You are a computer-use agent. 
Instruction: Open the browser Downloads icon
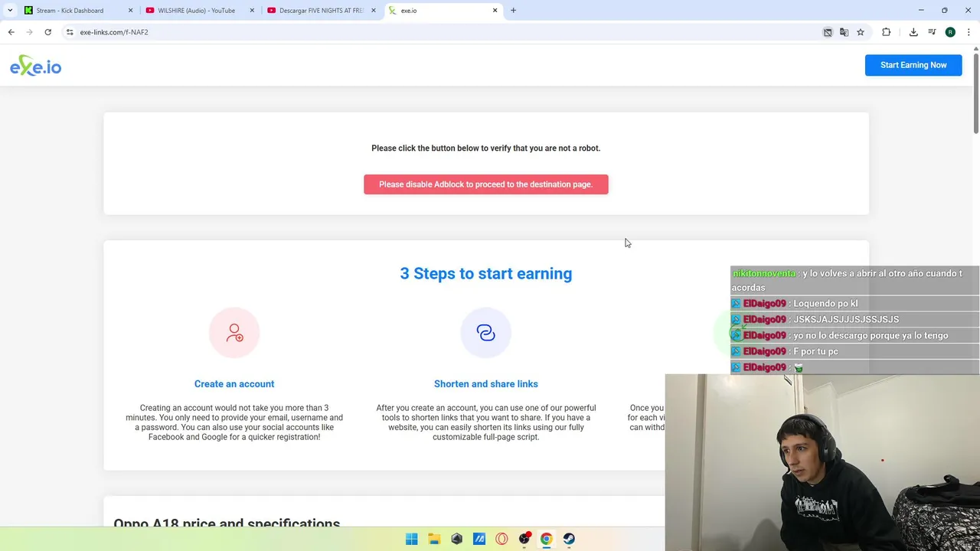click(x=913, y=32)
